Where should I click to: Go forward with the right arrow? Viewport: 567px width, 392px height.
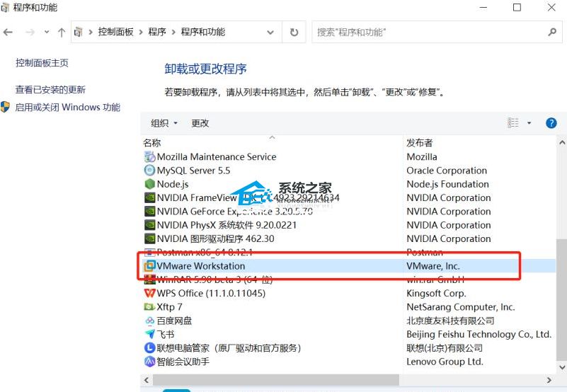[x=30, y=32]
